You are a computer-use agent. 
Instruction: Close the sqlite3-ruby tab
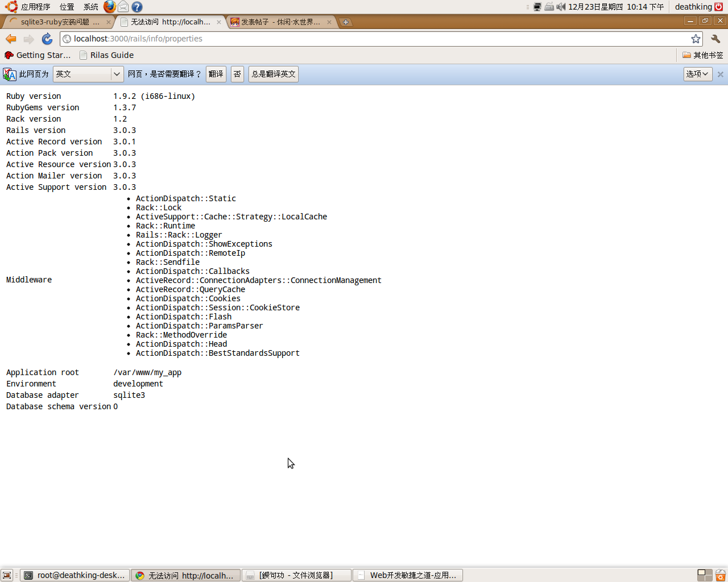tap(109, 22)
